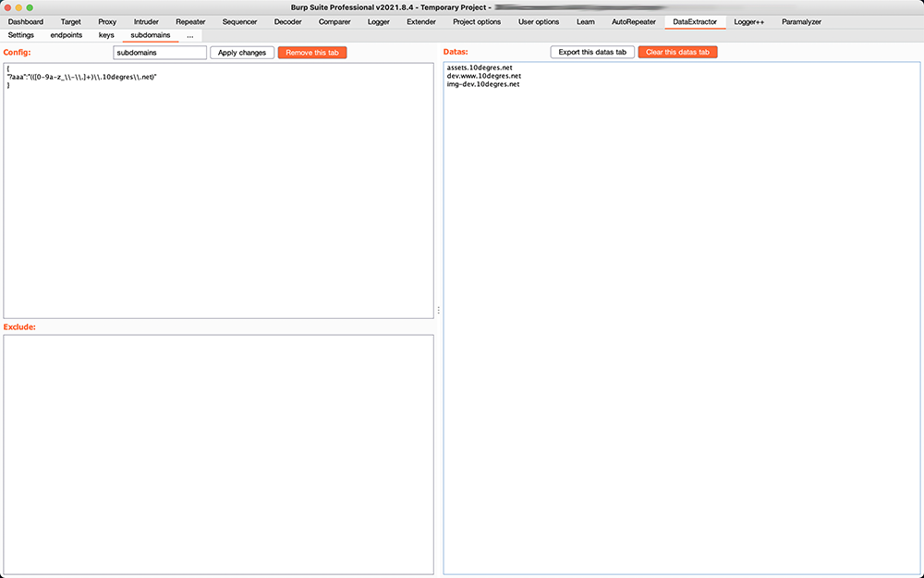
Task: Add a new tab with the ... tab
Action: coord(189,35)
